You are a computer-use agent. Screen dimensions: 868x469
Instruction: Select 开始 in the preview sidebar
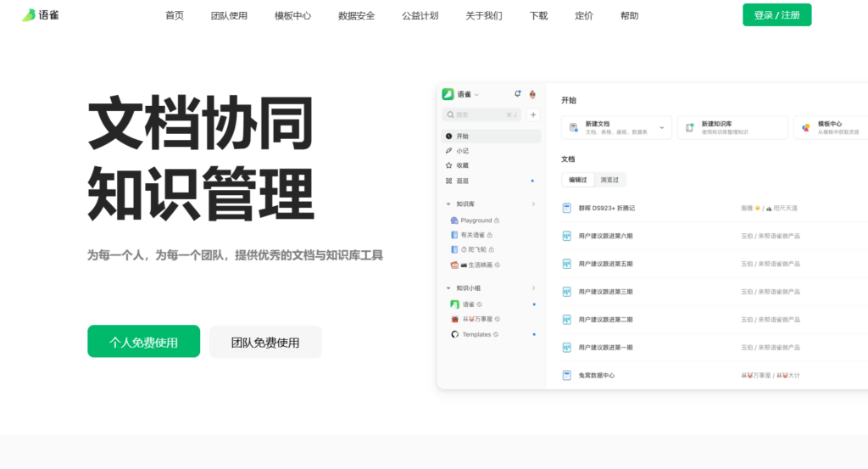pos(491,137)
